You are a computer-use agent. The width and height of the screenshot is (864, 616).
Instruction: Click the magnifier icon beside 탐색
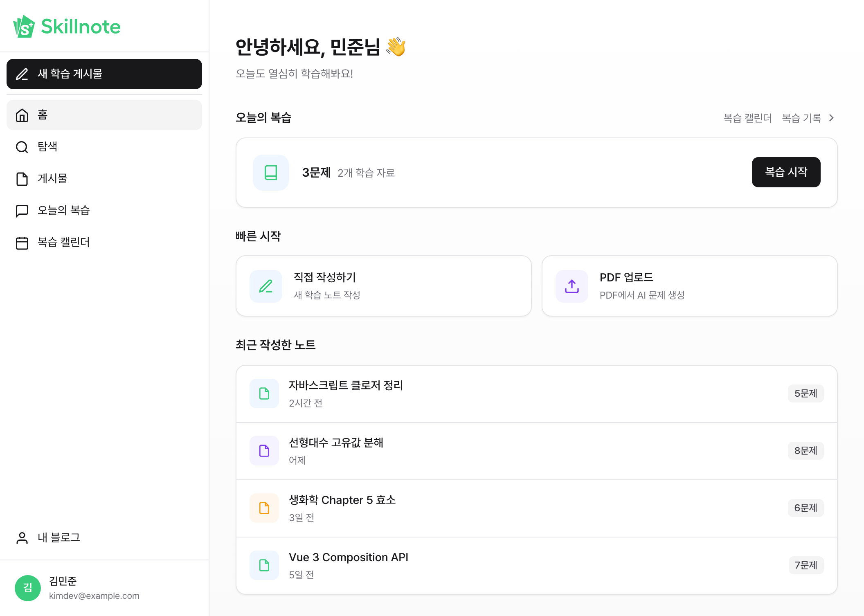(x=22, y=147)
